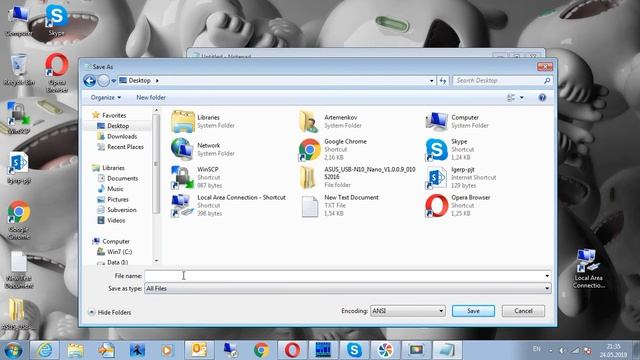Select the Igerp-pjt internet shortcut in list
640x360 pixels.
pyautogui.click(x=461, y=177)
